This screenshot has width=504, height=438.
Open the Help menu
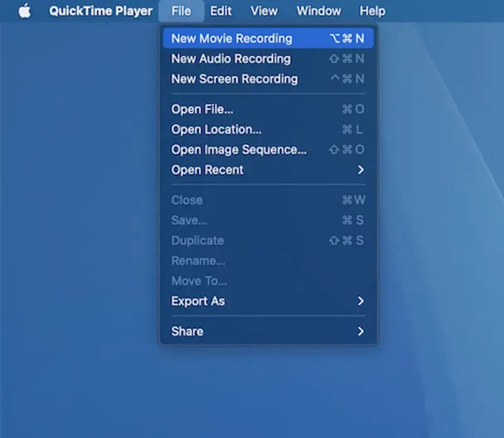click(372, 11)
